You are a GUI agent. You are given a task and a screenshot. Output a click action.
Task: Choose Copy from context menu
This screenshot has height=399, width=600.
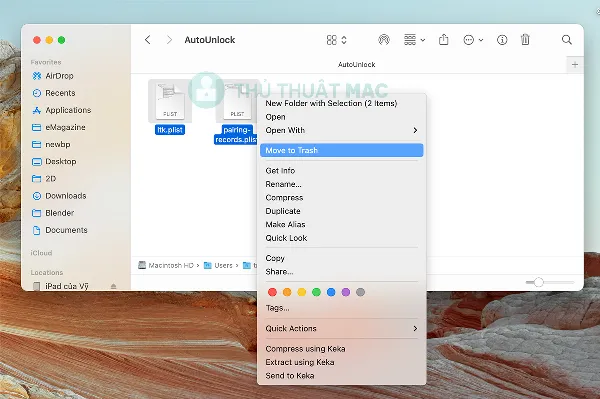[x=275, y=258]
